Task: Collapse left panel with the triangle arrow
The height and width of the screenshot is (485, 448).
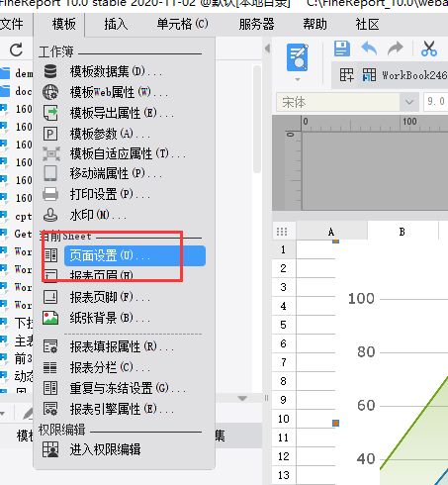Action: click(x=267, y=48)
